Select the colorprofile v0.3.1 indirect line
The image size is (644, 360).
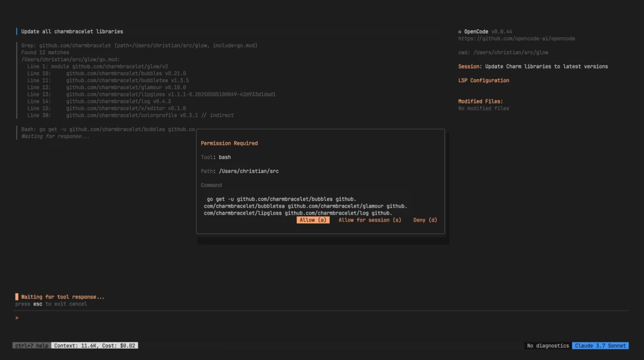click(130, 115)
